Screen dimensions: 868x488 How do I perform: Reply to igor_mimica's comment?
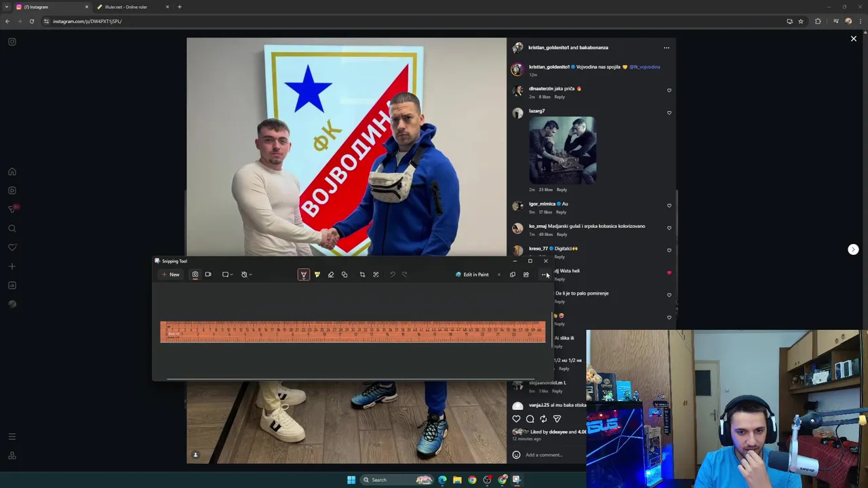tap(561, 212)
